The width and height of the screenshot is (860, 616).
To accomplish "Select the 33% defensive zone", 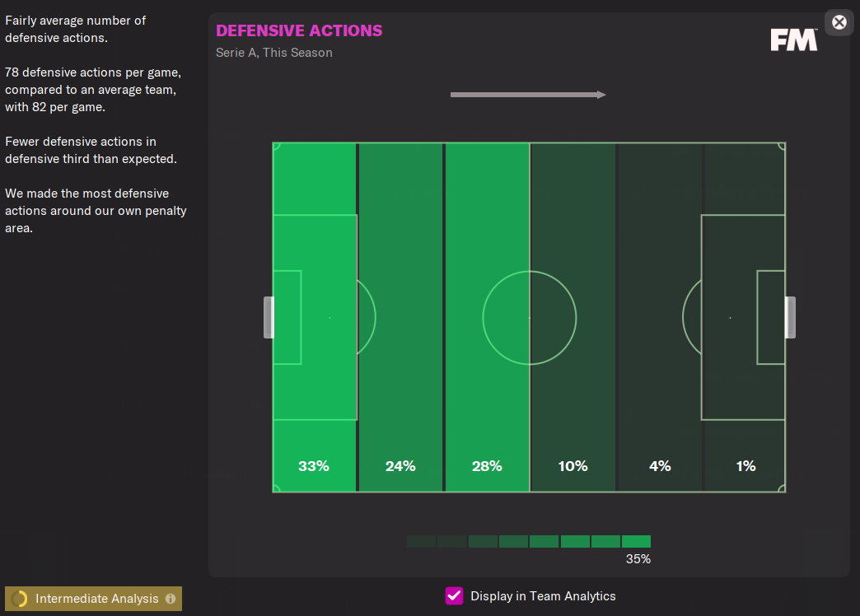I will 315,318.
